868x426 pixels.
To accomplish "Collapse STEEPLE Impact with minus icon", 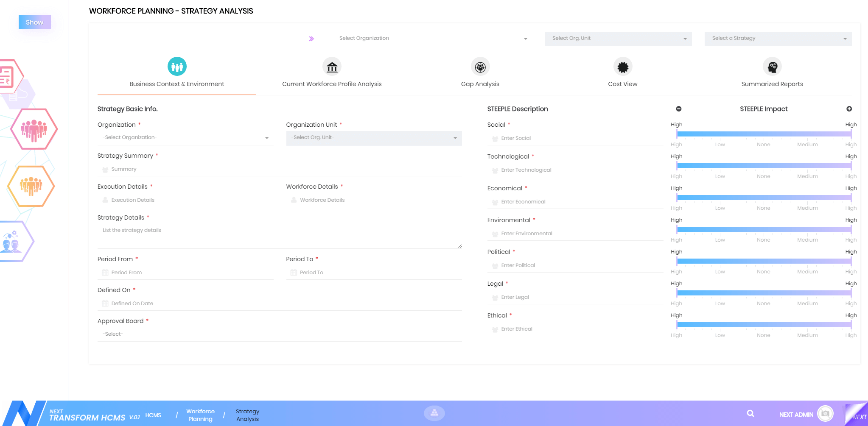I will [x=679, y=109].
